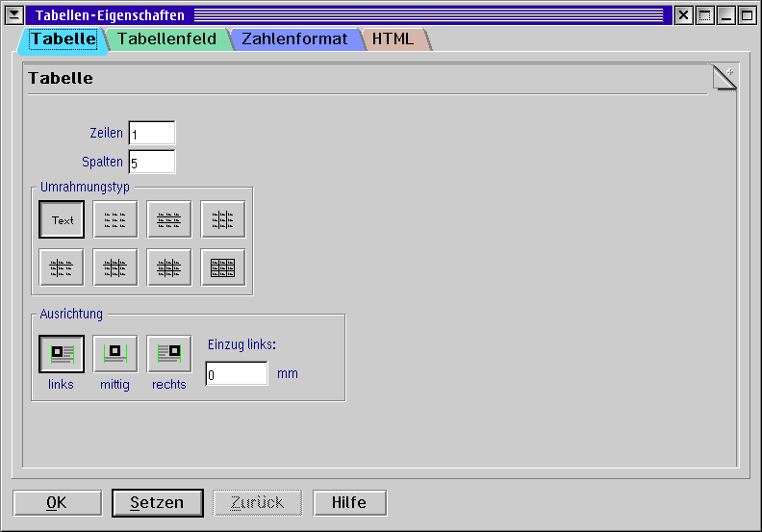The width and height of the screenshot is (762, 532).
Task: Click the title bar button right of the close button
Action: point(704,15)
